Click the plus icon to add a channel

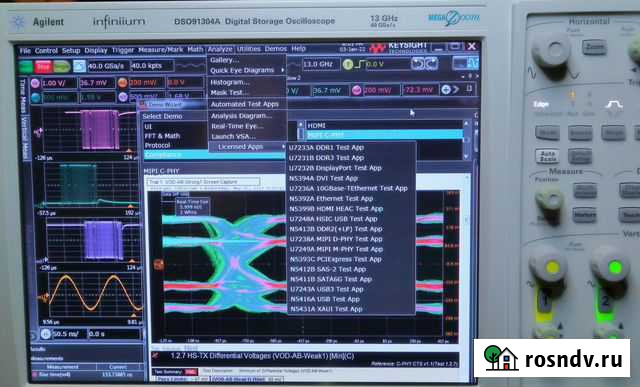pos(446,89)
